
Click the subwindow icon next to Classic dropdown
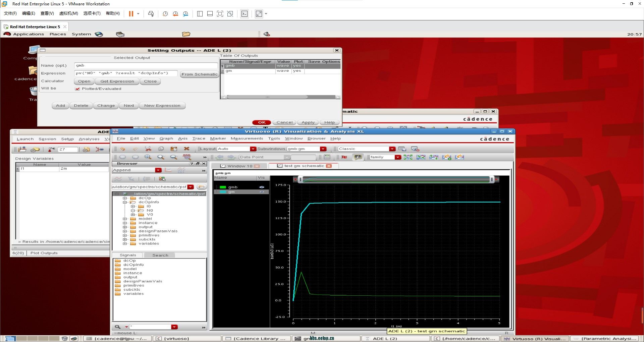pos(402,149)
